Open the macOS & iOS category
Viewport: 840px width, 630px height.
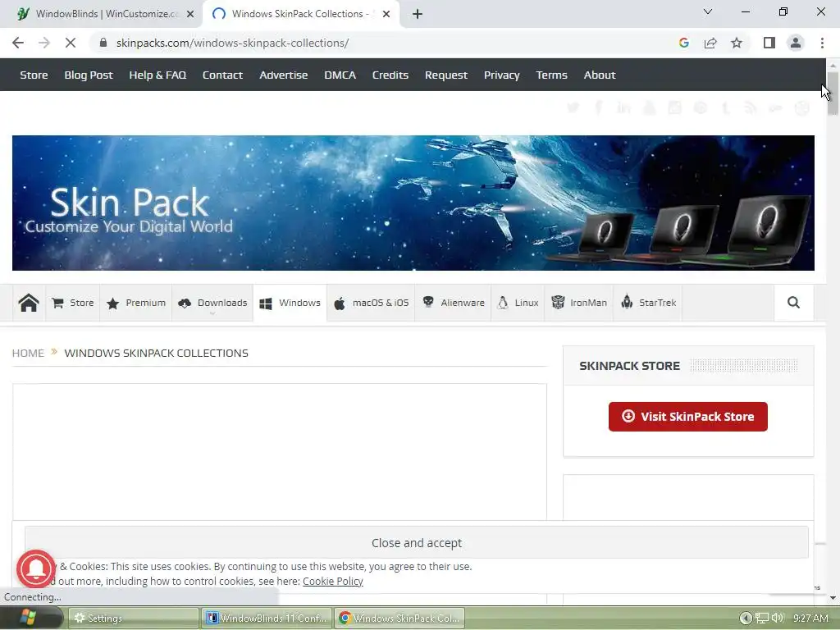point(371,303)
